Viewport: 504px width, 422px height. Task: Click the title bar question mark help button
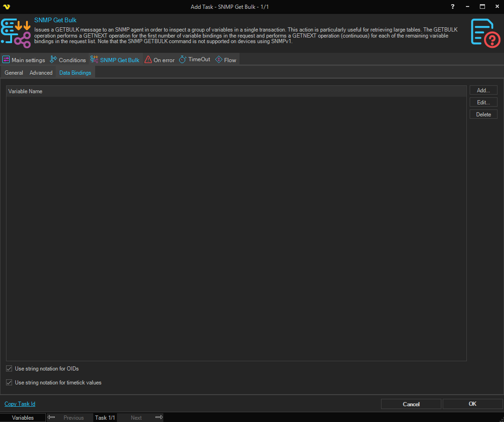452,6
